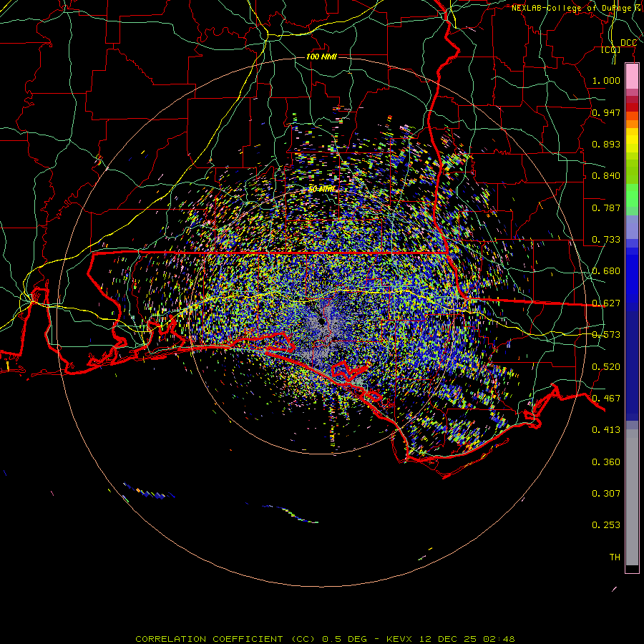Click the 1.000 value on the color scale
This screenshot has width=644, height=644.
tap(606, 80)
